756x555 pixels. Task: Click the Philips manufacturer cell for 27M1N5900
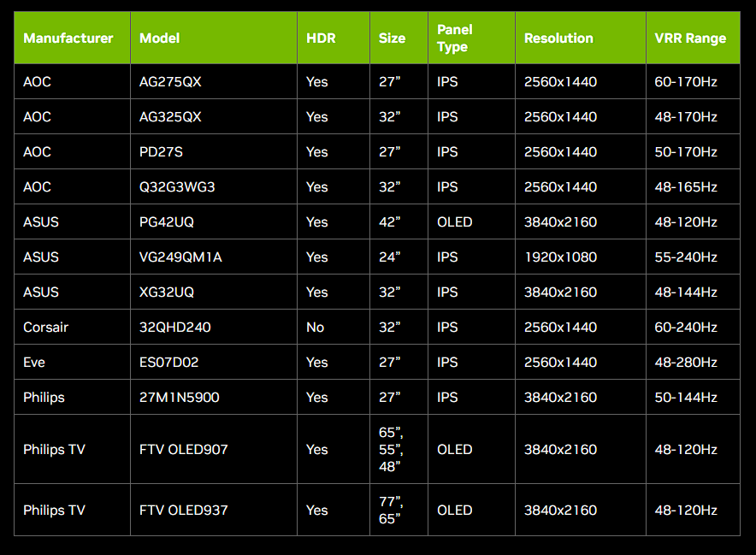coord(73,398)
